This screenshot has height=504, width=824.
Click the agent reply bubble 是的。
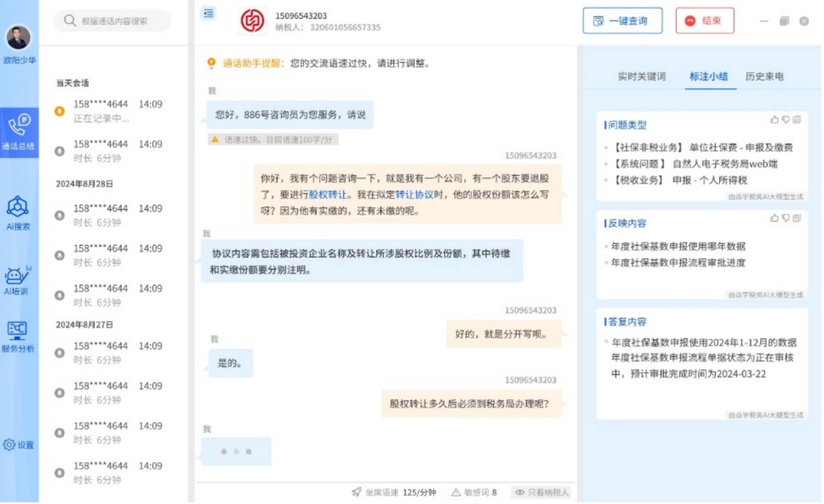[230, 363]
